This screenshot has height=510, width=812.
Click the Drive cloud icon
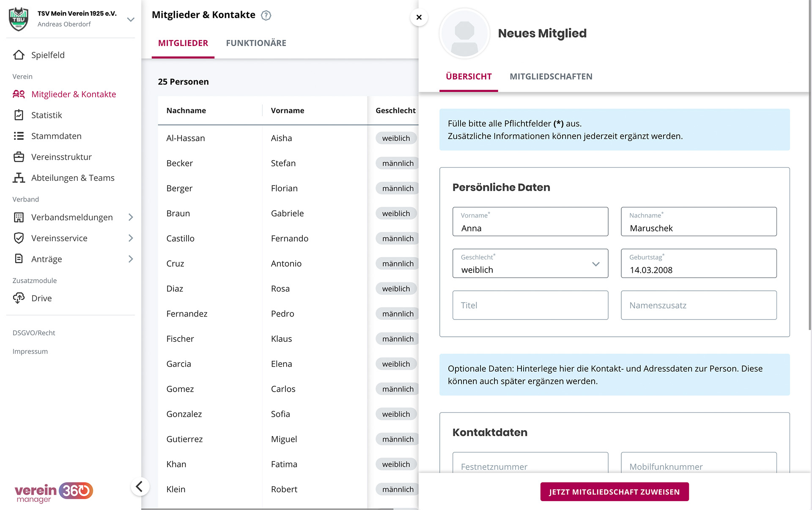tap(19, 298)
